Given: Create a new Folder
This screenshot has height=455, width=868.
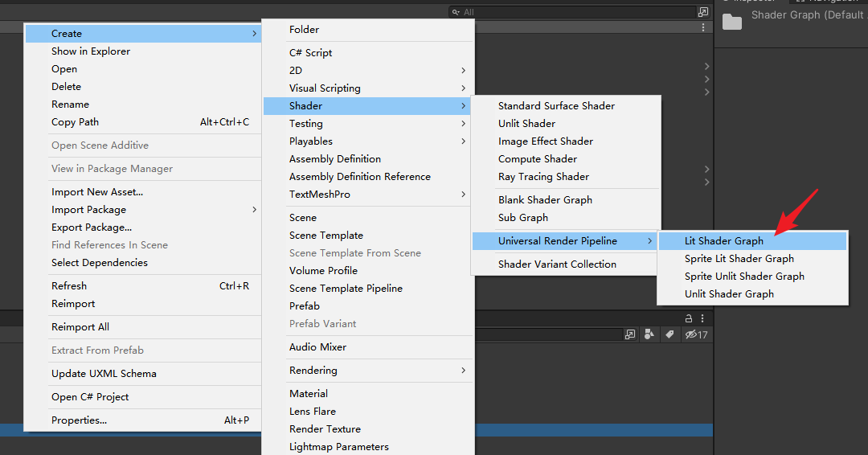Looking at the screenshot, I should pos(368,29).
